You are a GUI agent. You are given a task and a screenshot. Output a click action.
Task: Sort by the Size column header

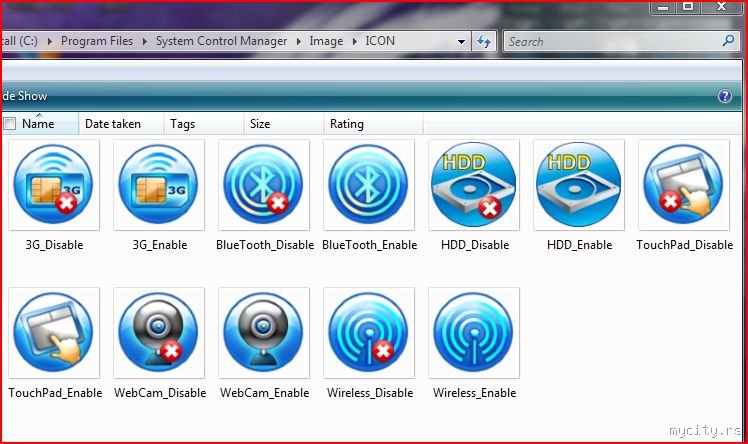tap(284, 124)
